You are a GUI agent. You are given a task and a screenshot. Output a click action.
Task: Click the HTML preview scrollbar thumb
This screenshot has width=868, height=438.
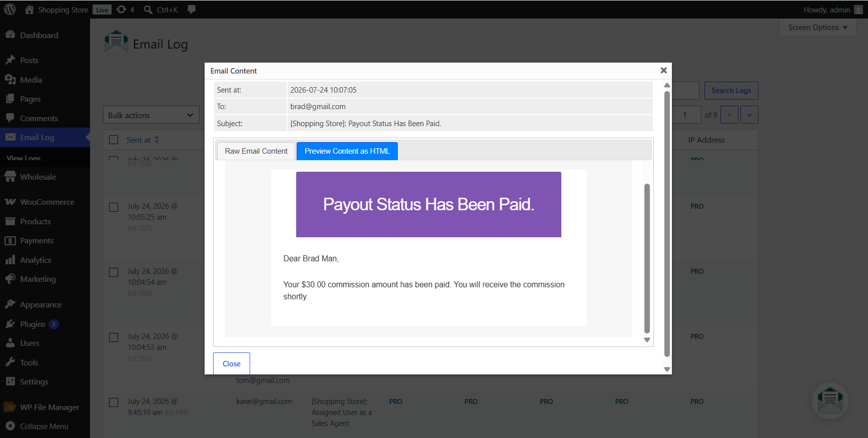647,258
